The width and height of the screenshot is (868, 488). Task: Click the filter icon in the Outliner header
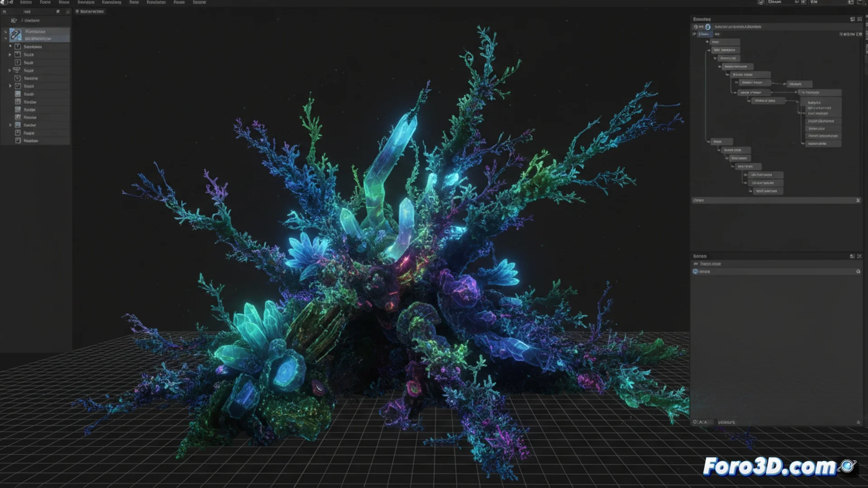point(58,12)
